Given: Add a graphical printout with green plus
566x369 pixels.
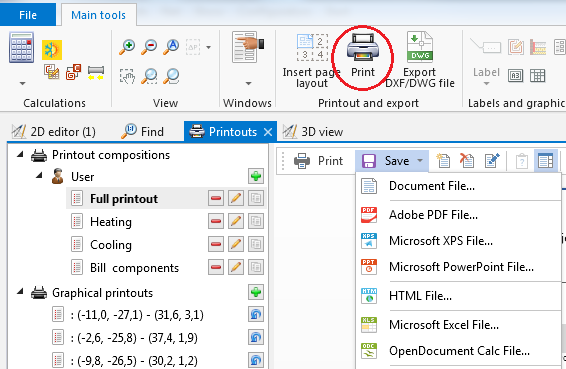Looking at the screenshot, I should pyautogui.click(x=256, y=292).
